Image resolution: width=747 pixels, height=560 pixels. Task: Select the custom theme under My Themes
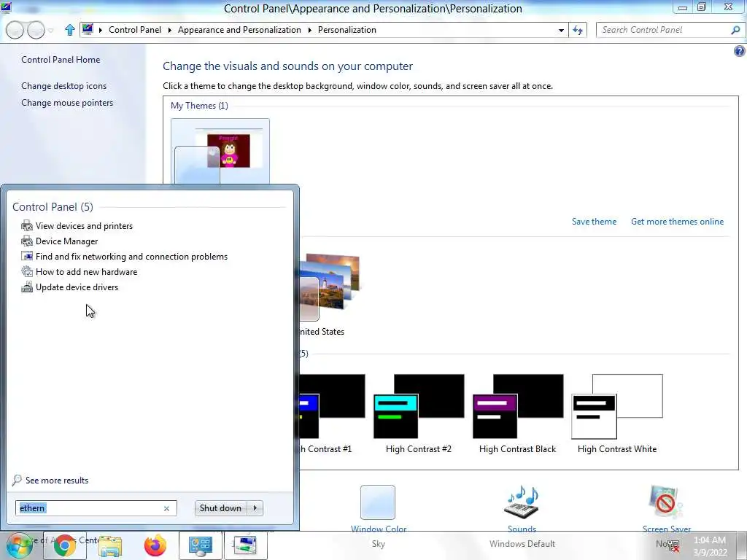[220, 151]
